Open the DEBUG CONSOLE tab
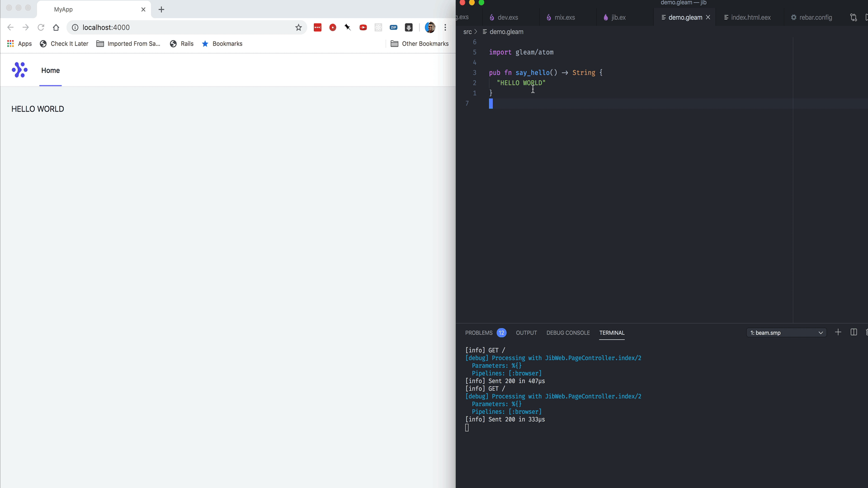Screen dimensions: 868x488 [x=567, y=333]
